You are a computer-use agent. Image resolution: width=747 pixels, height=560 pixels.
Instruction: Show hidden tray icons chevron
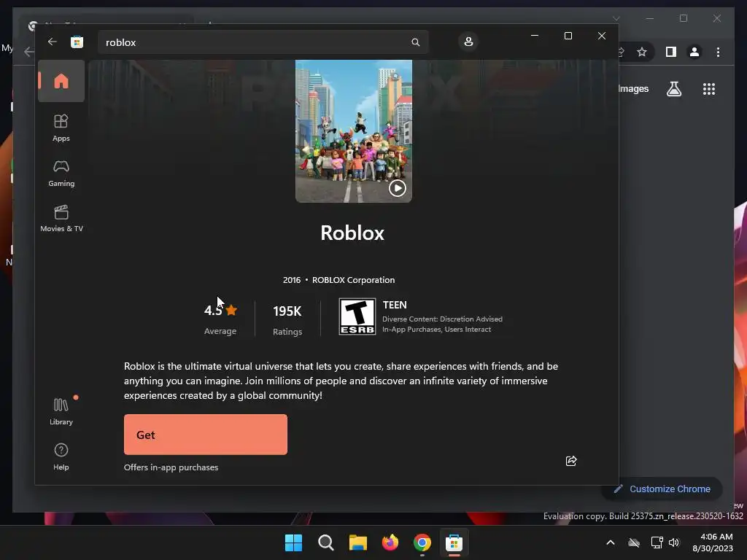[x=611, y=542]
